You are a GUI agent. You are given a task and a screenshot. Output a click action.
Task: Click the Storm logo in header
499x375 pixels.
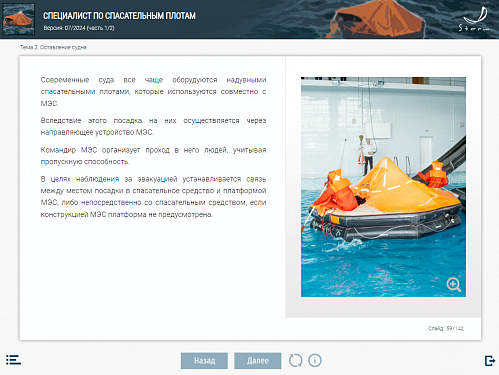pyautogui.click(x=474, y=20)
